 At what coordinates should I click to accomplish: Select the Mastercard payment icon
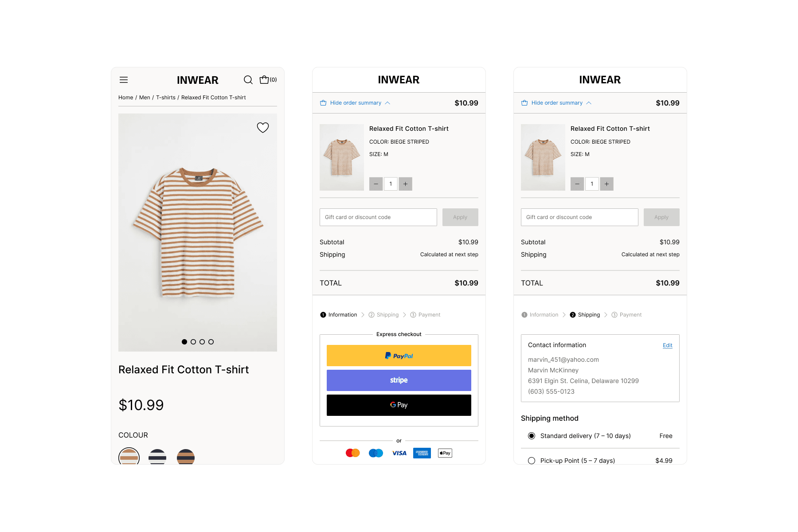353,453
